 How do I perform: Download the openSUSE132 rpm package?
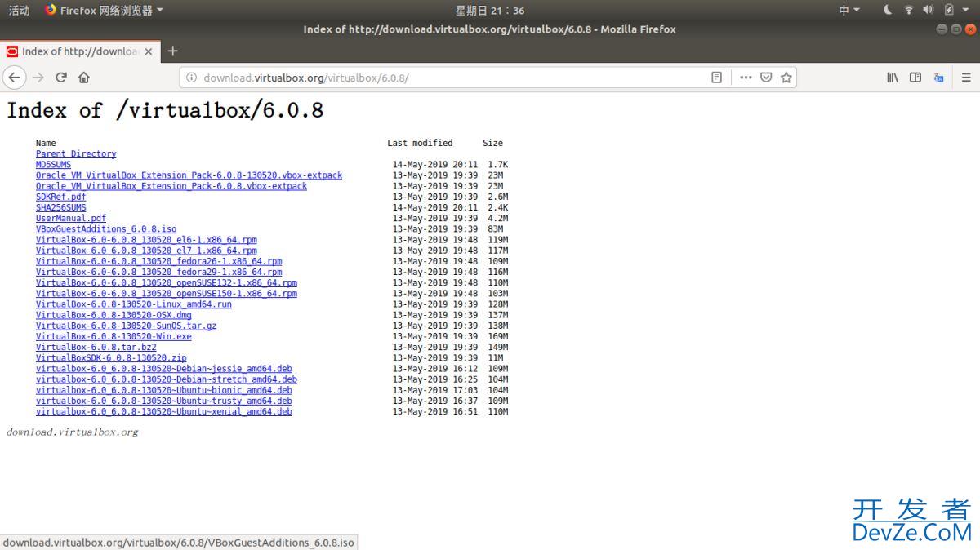(167, 282)
